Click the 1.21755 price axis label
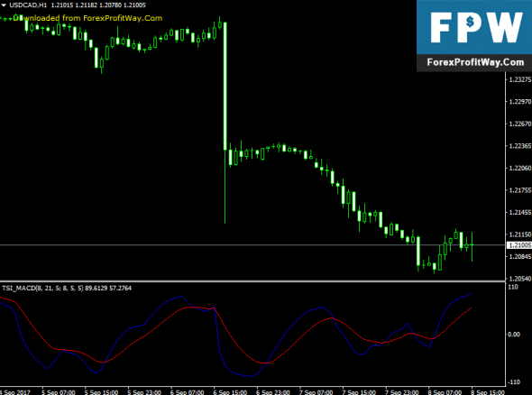 click(519, 190)
